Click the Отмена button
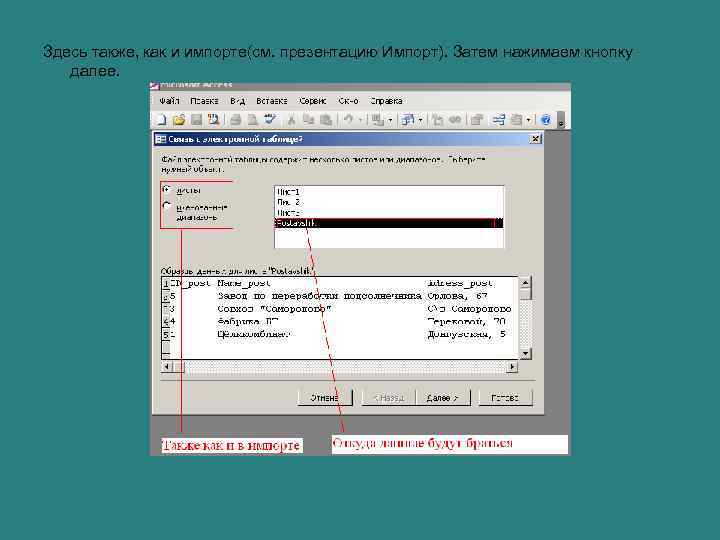The image size is (720, 540). tap(325, 398)
